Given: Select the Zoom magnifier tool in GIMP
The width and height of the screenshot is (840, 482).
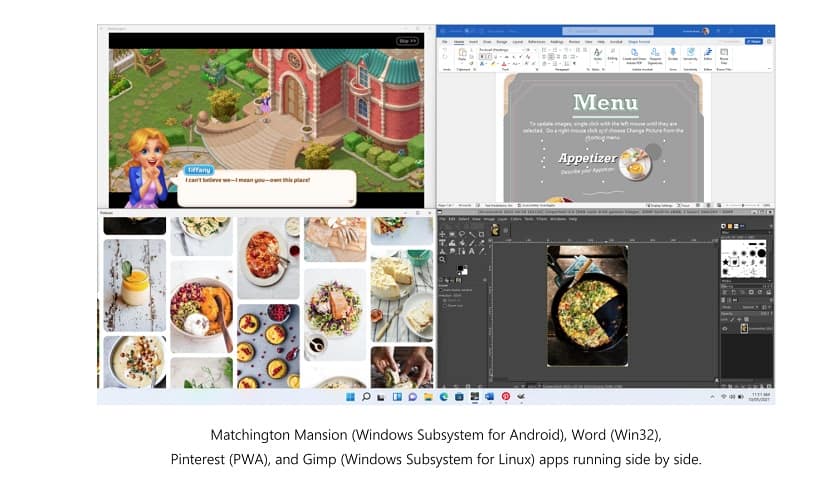Looking at the screenshot, I should click(x=442, y=259).
